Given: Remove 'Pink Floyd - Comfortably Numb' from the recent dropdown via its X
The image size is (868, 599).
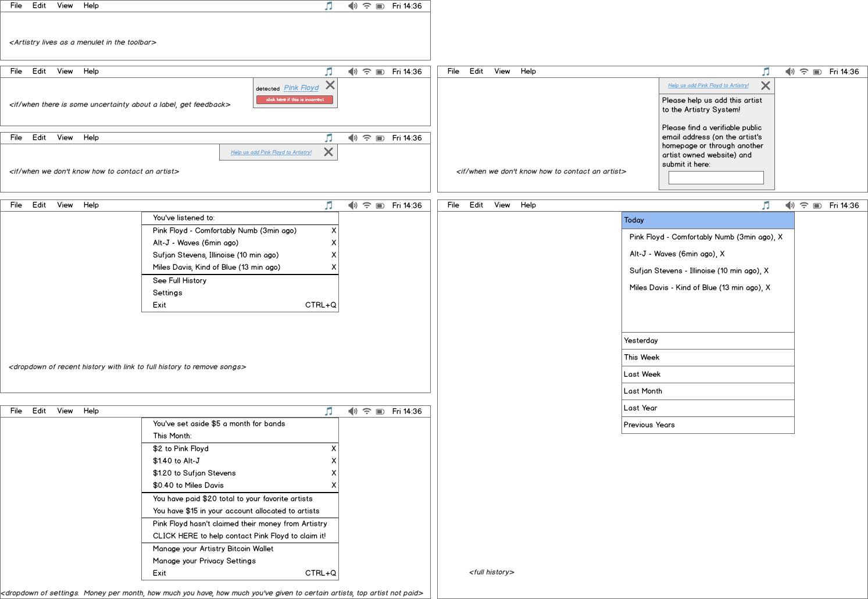Looking at the screenshot, I should (334, 231).
